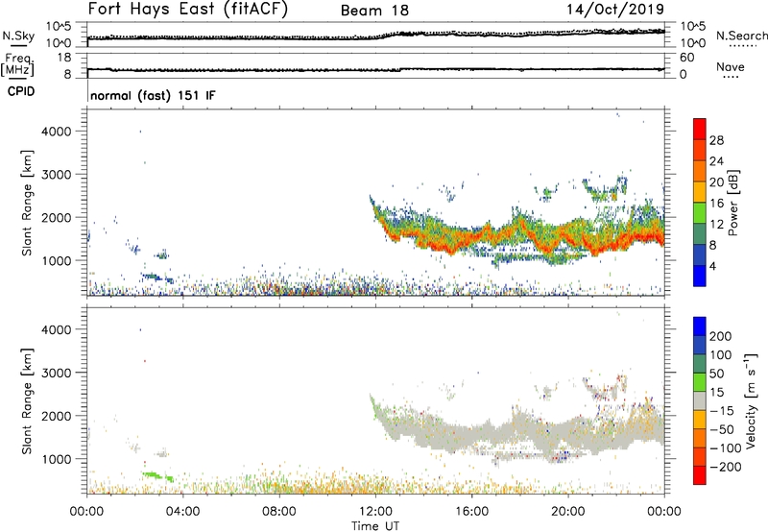Click the "20:00" time tick label
The height and width of the screenshot is (532, 768).
click(568, 512)
